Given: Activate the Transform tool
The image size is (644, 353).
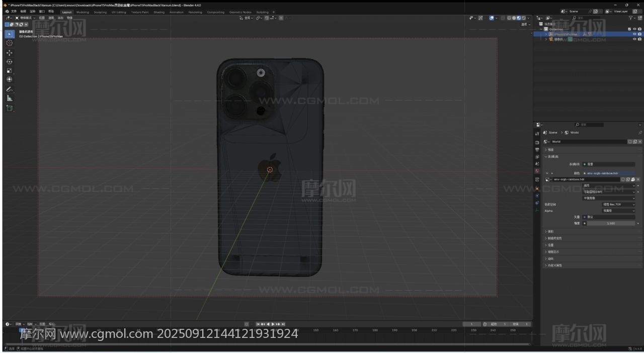Looking at the screenshot, I should [x=10, y=79].
